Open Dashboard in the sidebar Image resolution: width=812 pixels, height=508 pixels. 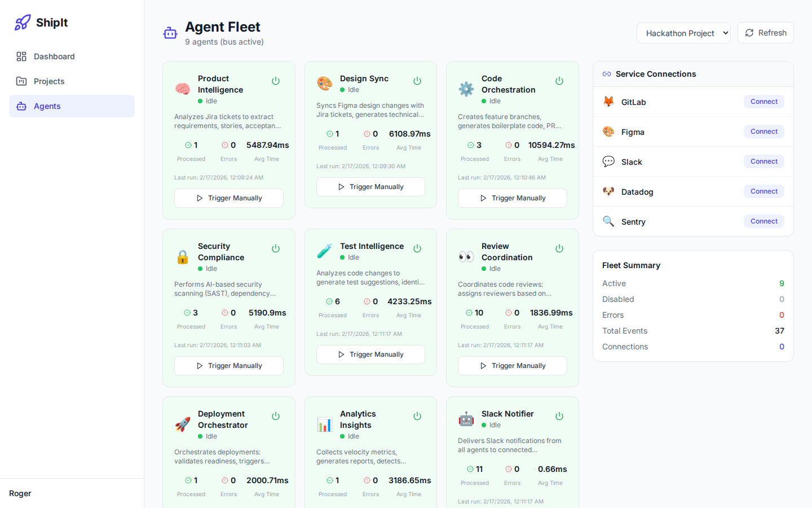click(72, 56)
